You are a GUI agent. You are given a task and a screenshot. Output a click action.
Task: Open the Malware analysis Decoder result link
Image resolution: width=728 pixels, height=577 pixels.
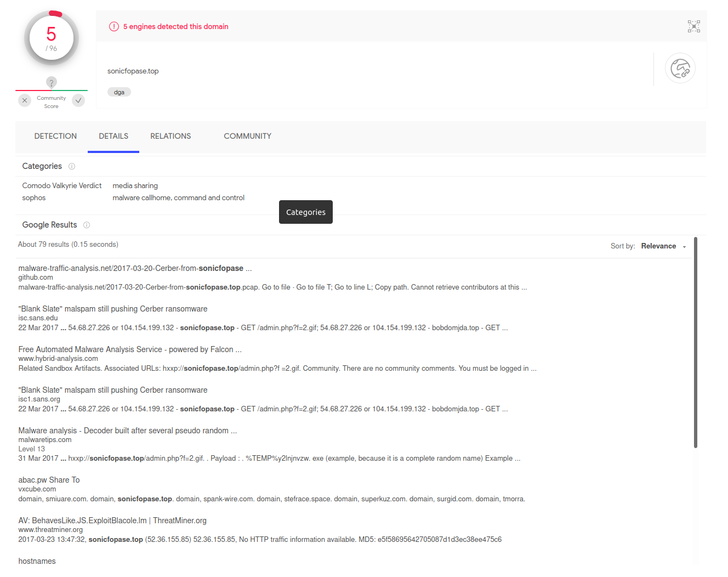tap(127, 431)
